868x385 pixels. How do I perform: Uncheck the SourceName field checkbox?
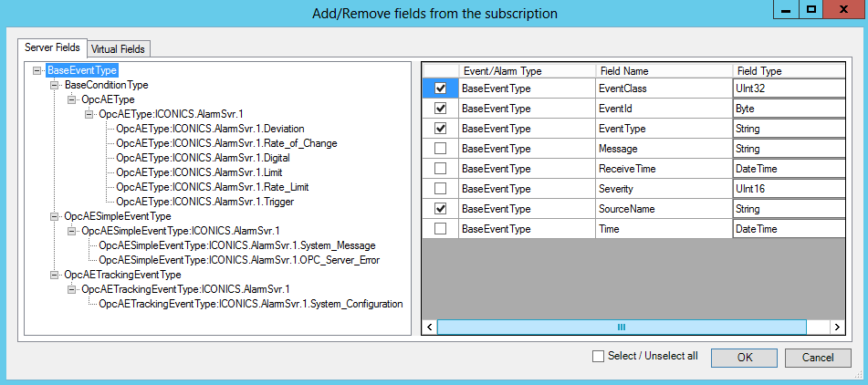click(x=441, y=209)
